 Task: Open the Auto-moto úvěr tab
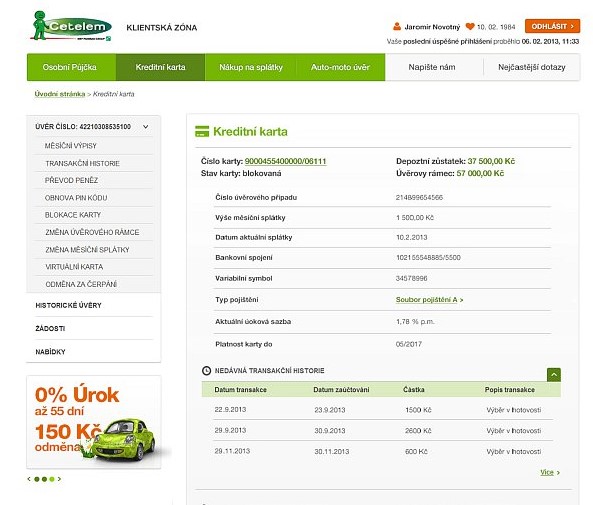[x=340, y=67]
